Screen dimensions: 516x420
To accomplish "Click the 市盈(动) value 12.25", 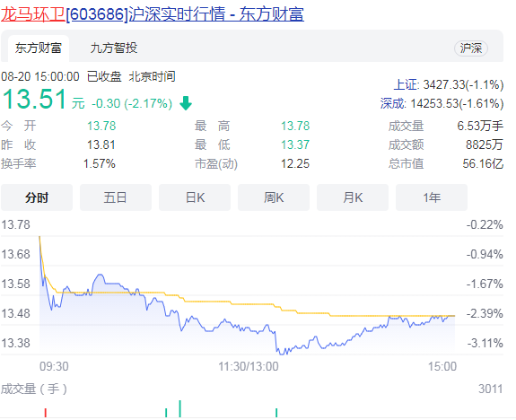I will tap(295, 163).
